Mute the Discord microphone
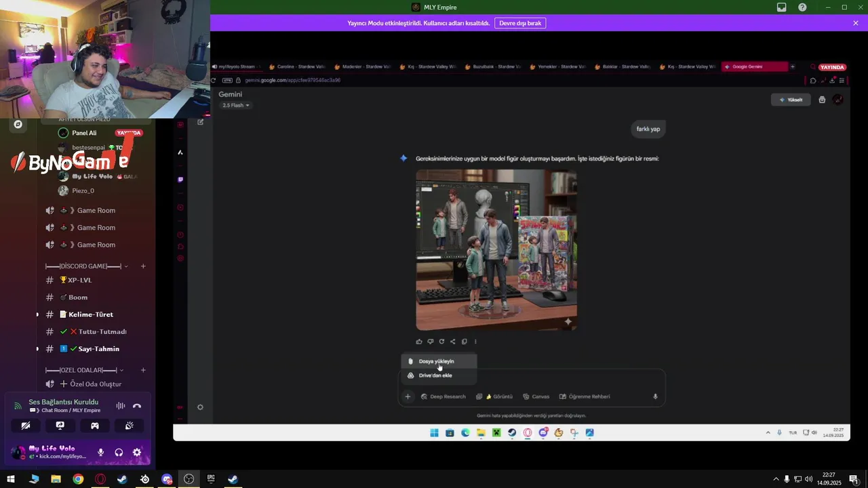868x488 pixels. (x=100, y=452)
